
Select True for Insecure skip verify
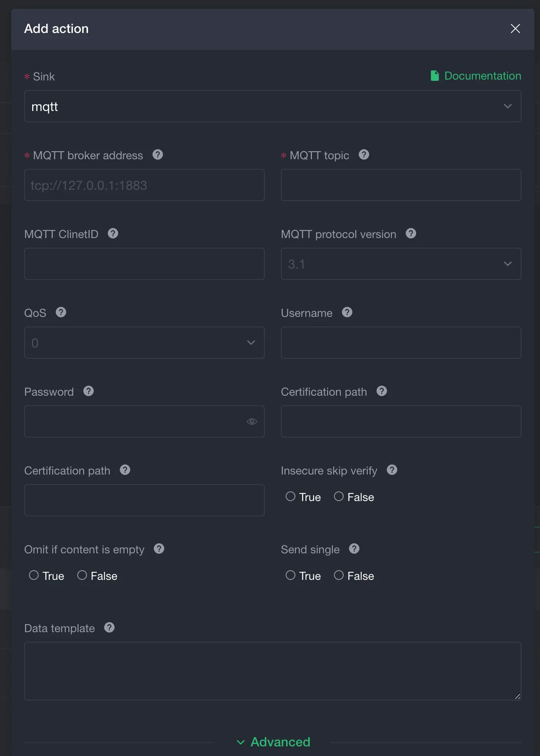[290, 496]
